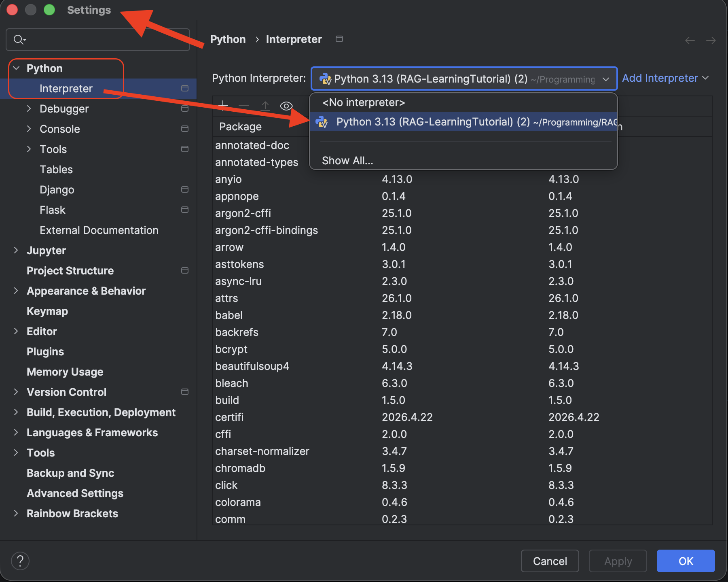This screenshot has width=728, height=582.
Task: Select the charset-normalizer package row
Action: pyautogui.click(x=462, y=451)
